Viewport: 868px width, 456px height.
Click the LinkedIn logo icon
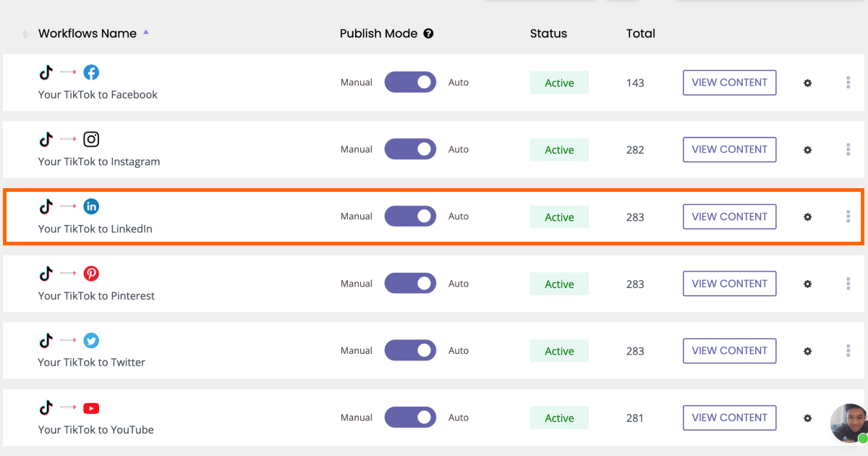tap(91, 206)
